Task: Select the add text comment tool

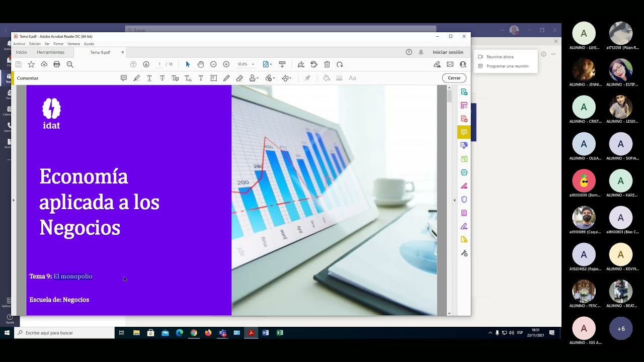Action: 201,78
